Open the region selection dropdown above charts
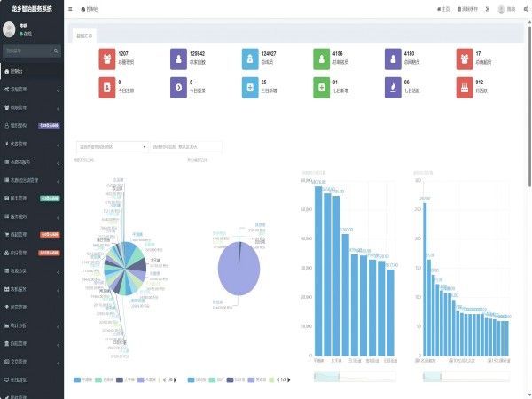This screenshot has width=532, height=399. pyautogui.click(x=113, y=146)
